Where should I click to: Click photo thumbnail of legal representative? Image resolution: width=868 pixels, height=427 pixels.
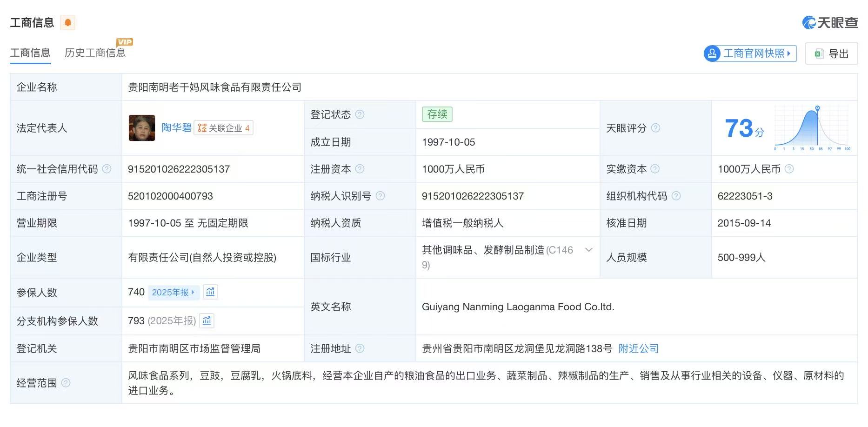click(142, 128)
